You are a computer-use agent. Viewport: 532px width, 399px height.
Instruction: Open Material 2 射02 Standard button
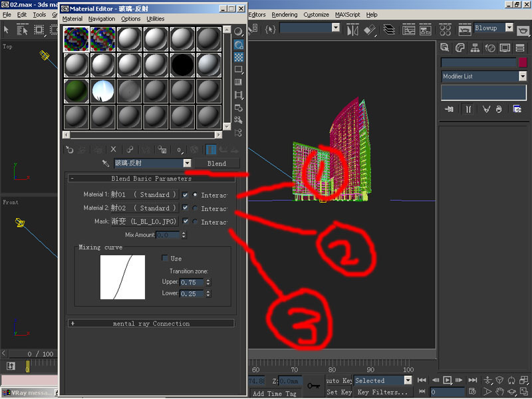pyautogui.click(x=144, y=208)
